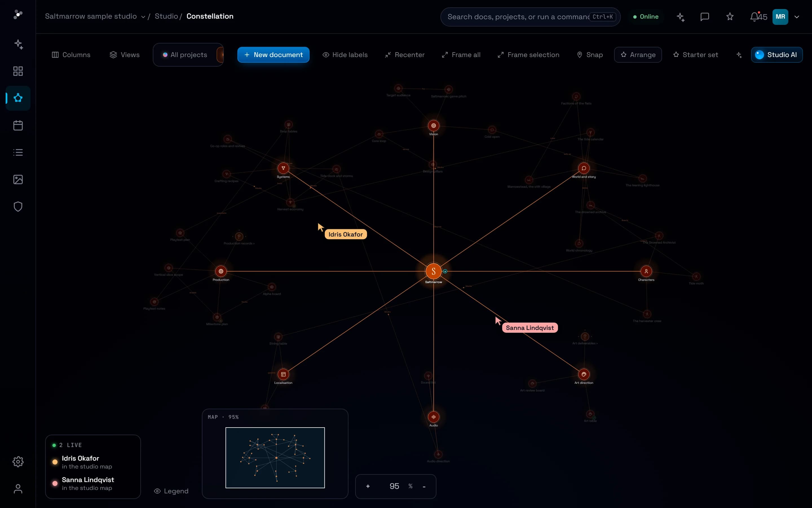This screenshot has height=508, width=812.
Task: Click Frame all
Action: pyautogui.click(x=461, y=55)
